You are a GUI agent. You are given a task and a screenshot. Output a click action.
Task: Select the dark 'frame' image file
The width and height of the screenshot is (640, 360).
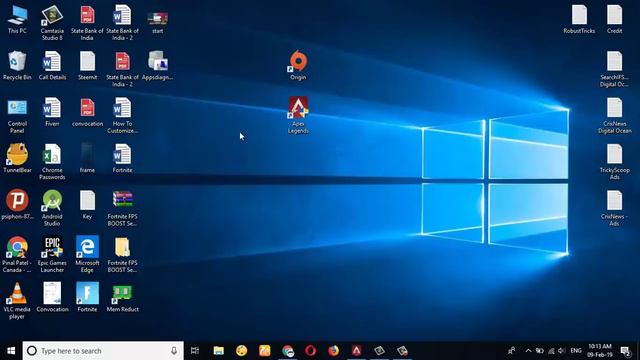click(87, 158)
